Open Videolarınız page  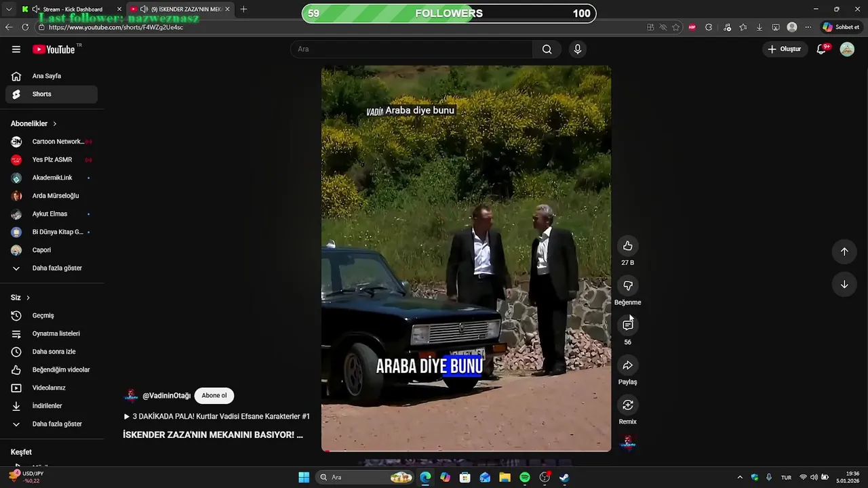click(52, 388)
